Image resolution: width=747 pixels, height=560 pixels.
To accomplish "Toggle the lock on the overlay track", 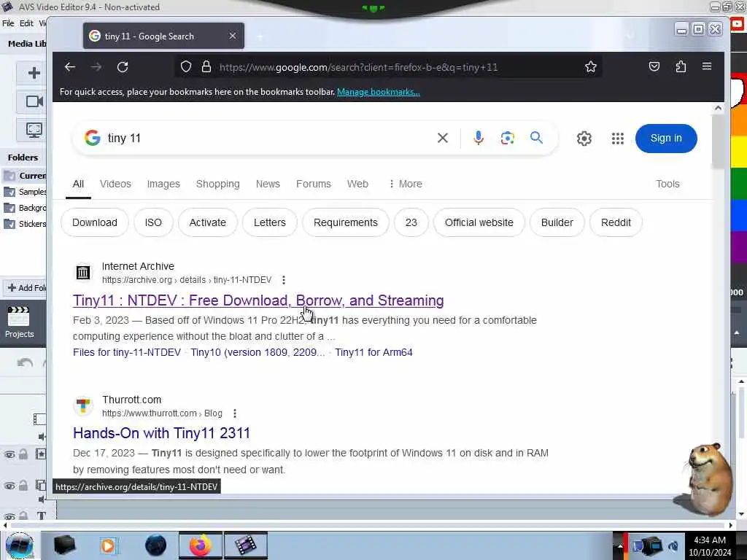I will pos(23,486).
